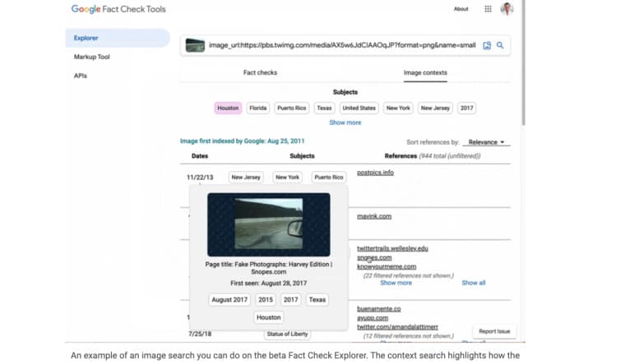Image resolution: width=625 pixels, height=364 pixels.
Task: Toggle the Puerto Rico subject chip
Action: click(291, 108)
